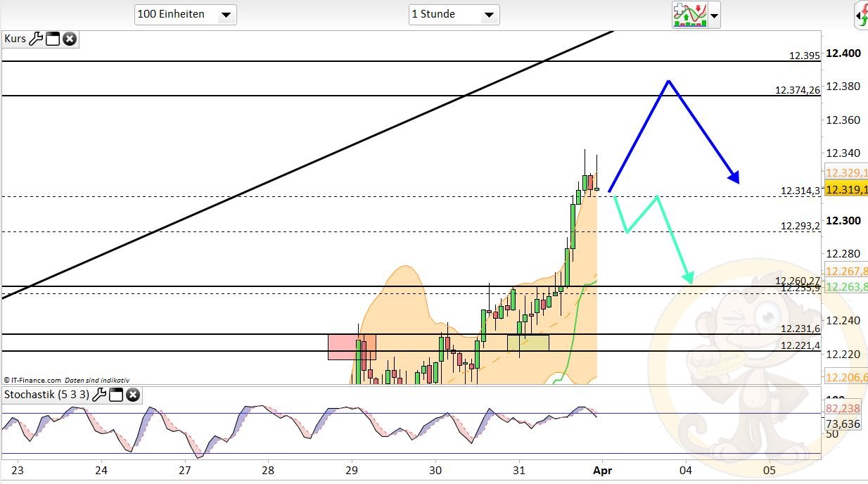Click the green 82,238 stochastic value label
The height and width of the screenshot is (484, 868).
tap(843, 409)
